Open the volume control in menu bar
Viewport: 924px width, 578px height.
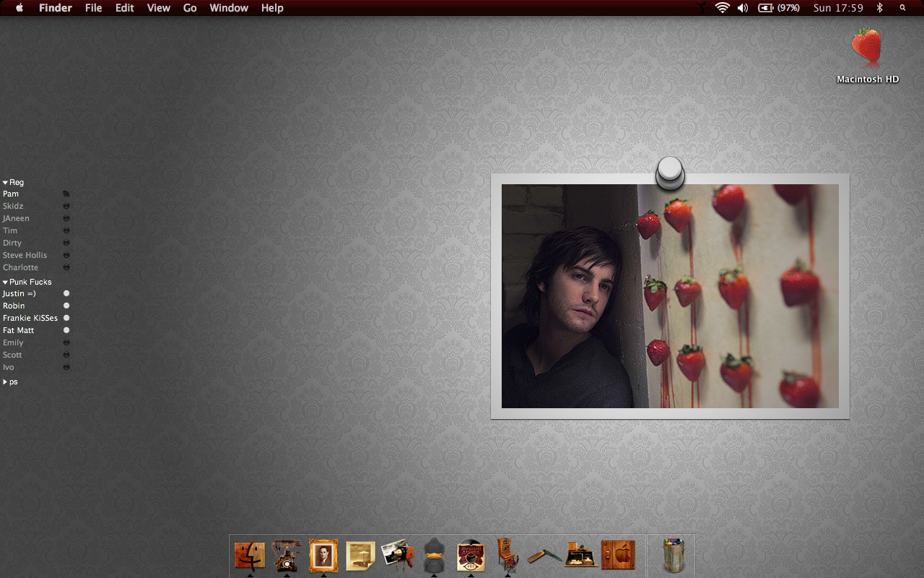(743, 8)
